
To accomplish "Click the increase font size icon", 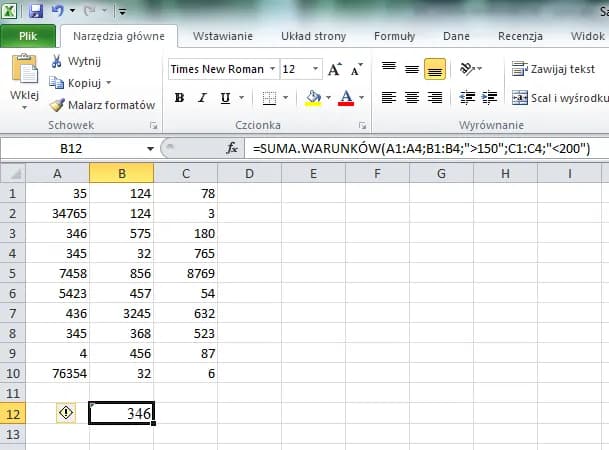I will 334,70.
